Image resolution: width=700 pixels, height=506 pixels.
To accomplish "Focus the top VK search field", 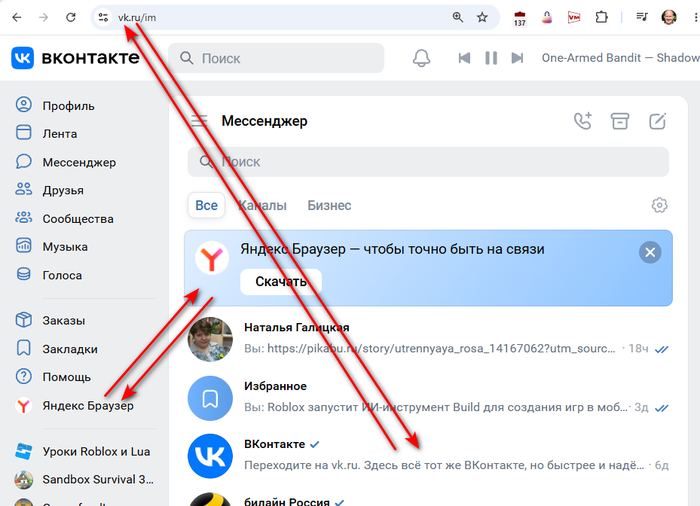I will (x=276, y=58).
